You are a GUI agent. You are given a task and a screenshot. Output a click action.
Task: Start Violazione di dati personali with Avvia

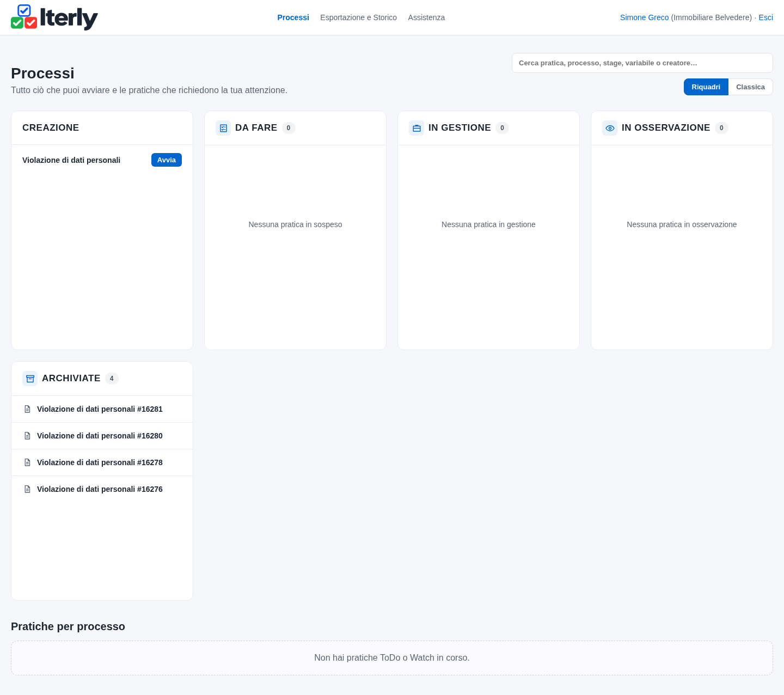pyautogui.click(x=167, y=160)
